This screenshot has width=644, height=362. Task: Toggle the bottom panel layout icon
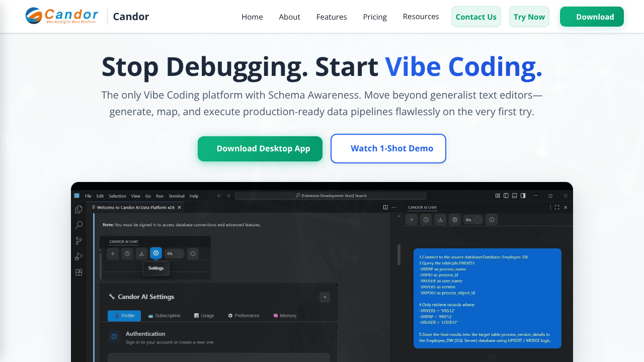(515, 196)
